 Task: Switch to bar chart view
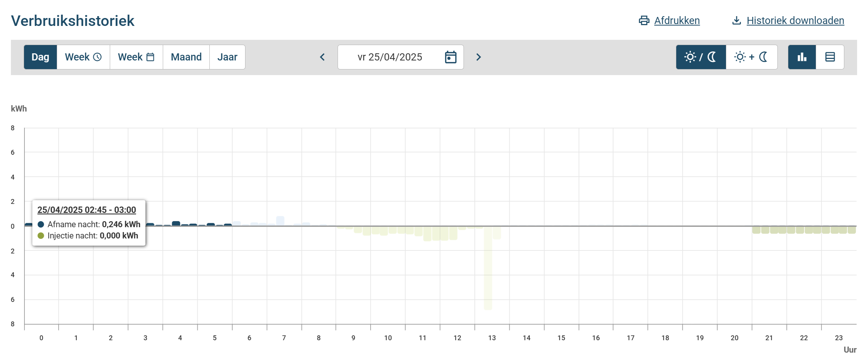[802, 57]
